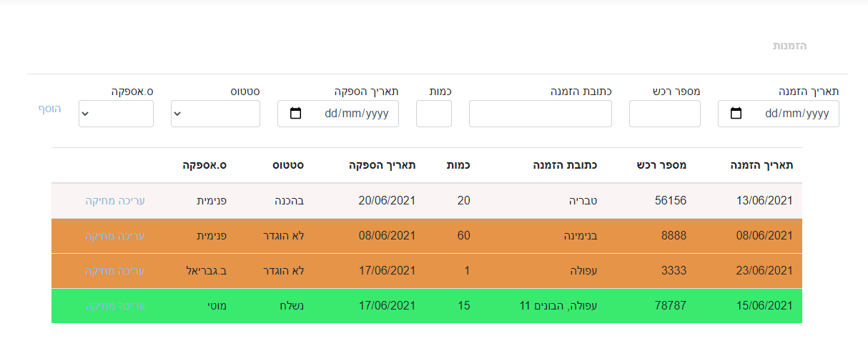Select the נשלח status cell

tap(292, 306)
